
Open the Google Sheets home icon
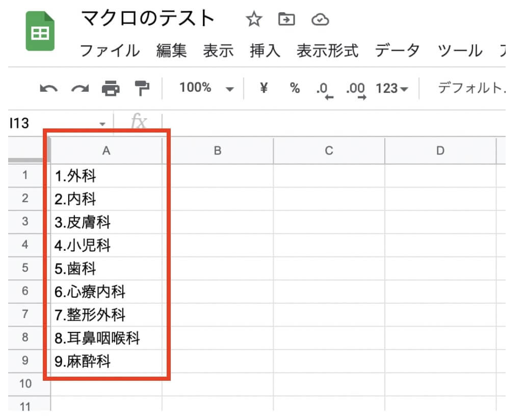[x=40, y=31]
